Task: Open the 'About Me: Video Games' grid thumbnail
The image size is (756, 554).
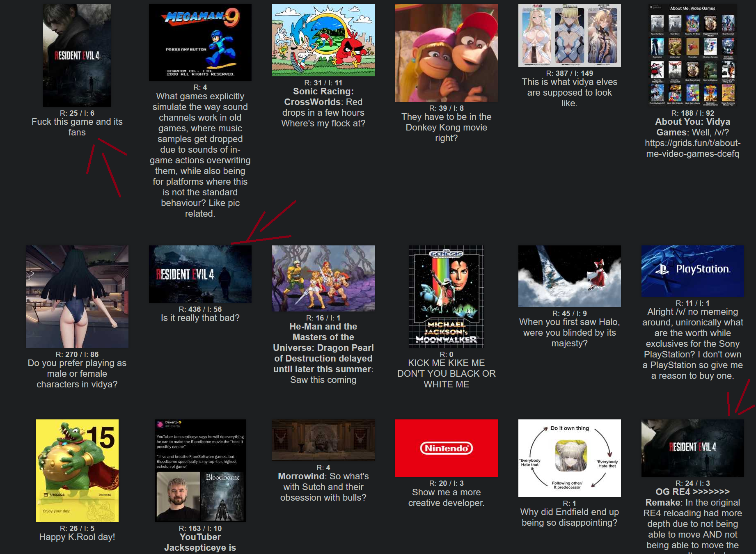Action: [693, 55]
